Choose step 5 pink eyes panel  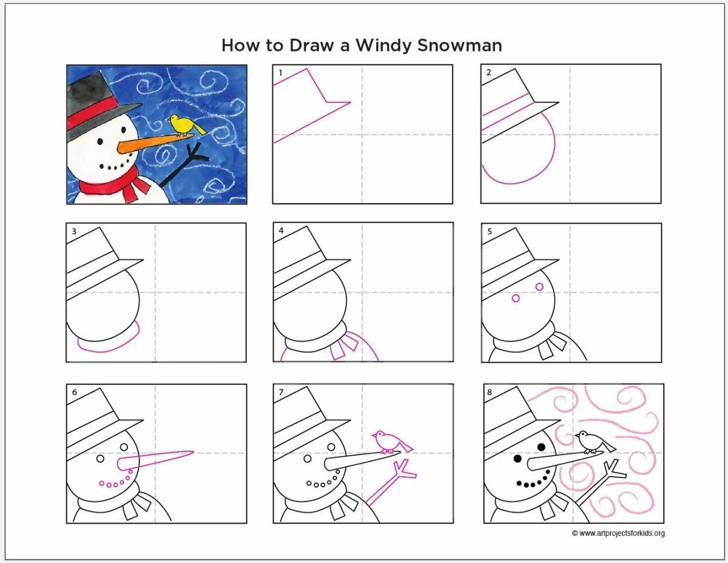click(571, 293)
